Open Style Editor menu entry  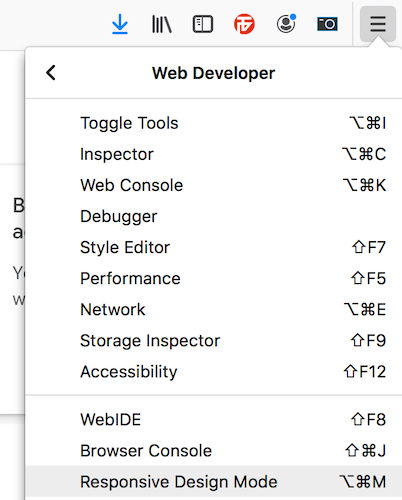(214, 247)
